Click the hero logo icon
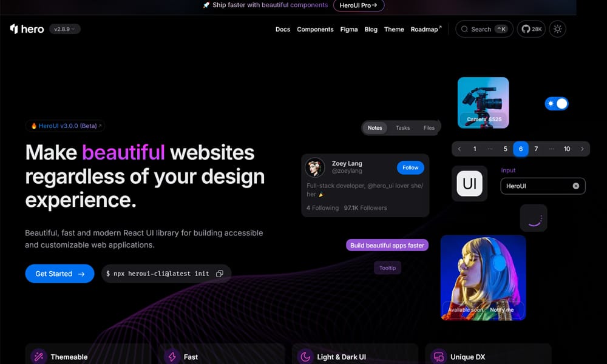This screenshot has width=607, height=364. pyautogui.click(x=14, y=29)
